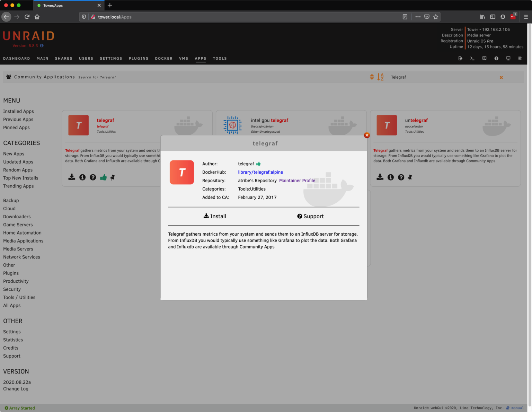Screen dimensions: 532x412
Task: Open a new browser tab
Action: coord(110,5)
